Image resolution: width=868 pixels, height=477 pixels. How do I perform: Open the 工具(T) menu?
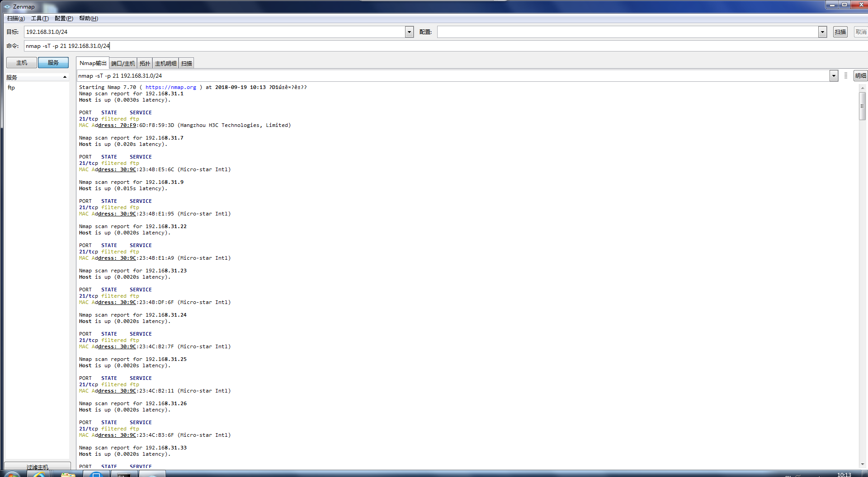[x=40, y=19]
